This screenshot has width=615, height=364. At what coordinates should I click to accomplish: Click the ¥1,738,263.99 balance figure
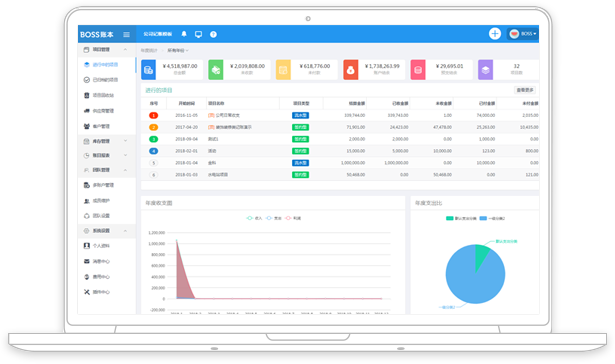click(x=382, y=66)
